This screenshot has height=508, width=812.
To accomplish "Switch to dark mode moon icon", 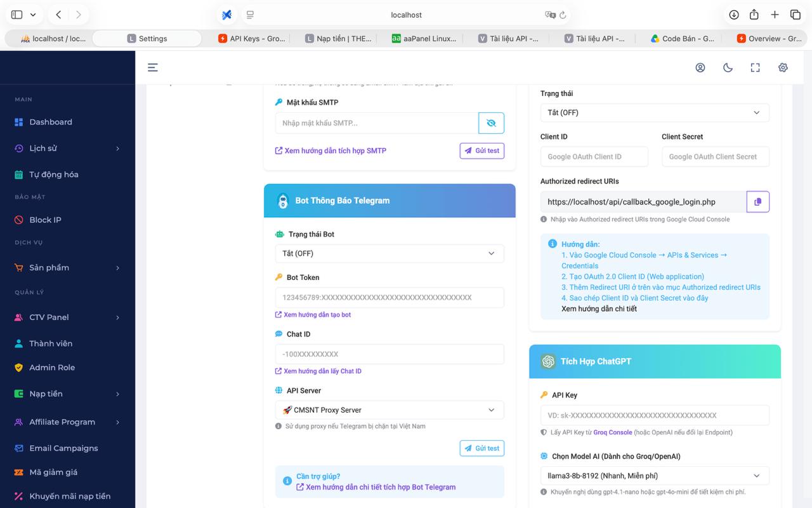I will point(728,67).
